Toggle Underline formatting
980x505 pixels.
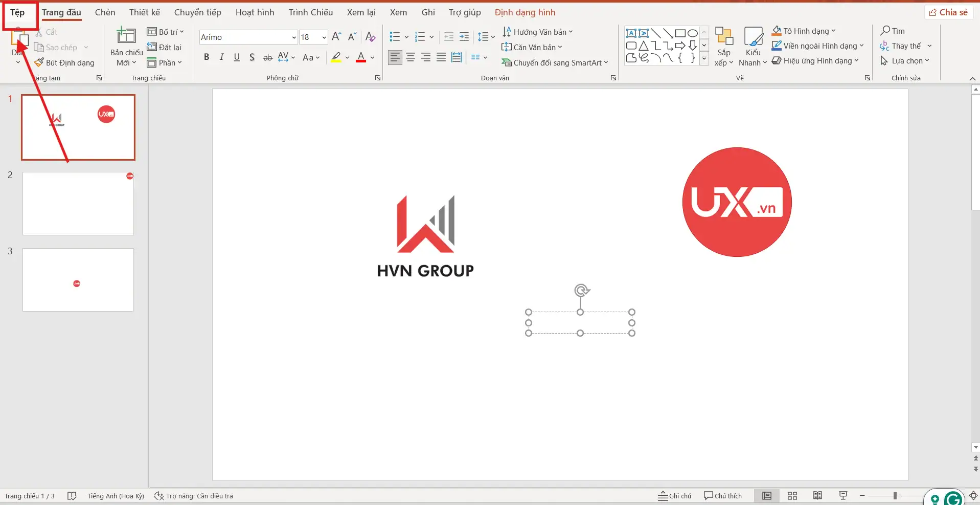237,57
